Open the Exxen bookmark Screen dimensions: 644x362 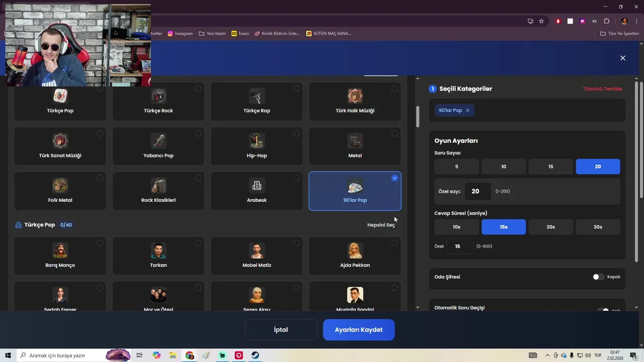240,34
